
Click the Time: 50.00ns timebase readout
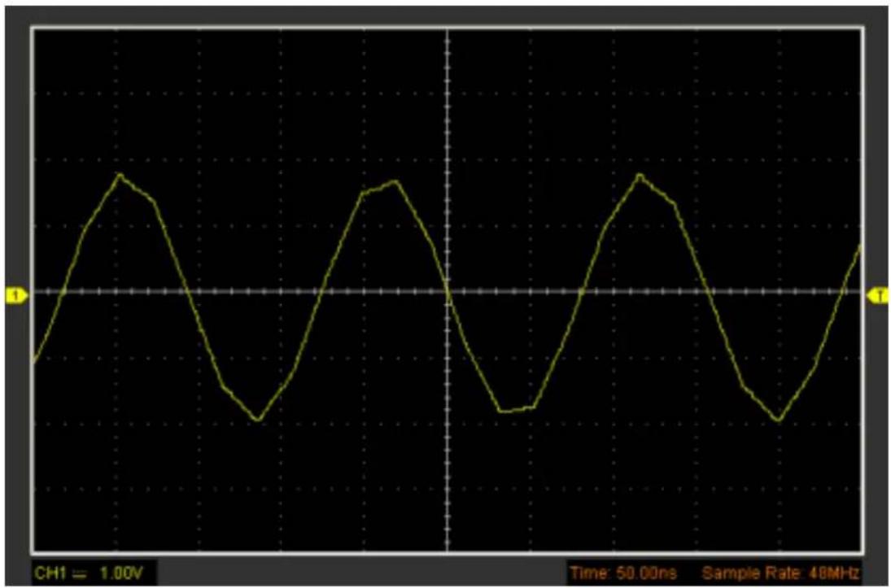tap(623, 573)
